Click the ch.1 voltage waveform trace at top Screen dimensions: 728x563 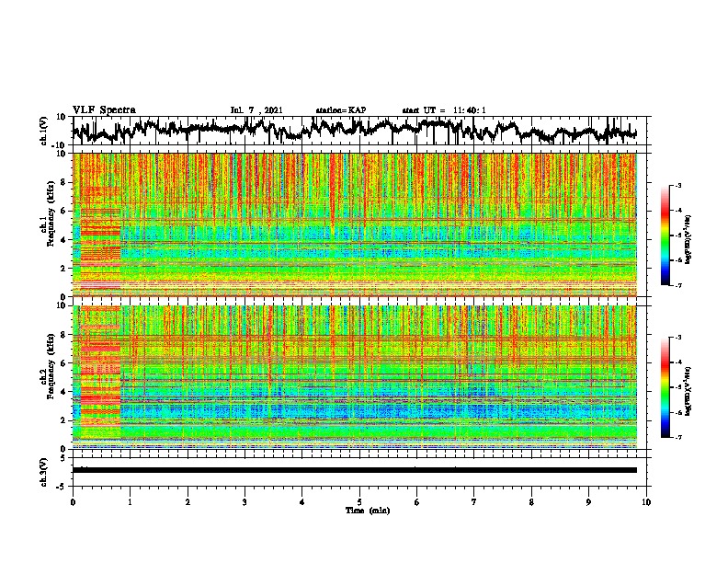click(354, 131)
